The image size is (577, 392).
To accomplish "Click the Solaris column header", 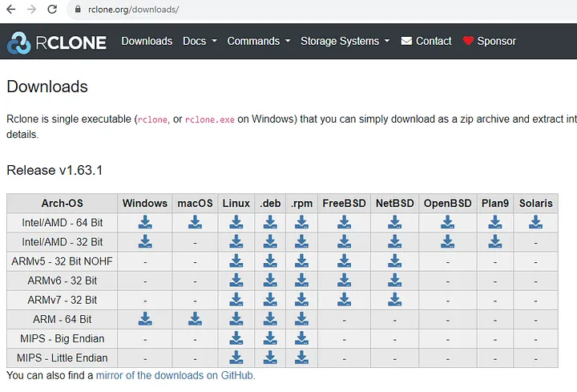I will tap(536, 203).
